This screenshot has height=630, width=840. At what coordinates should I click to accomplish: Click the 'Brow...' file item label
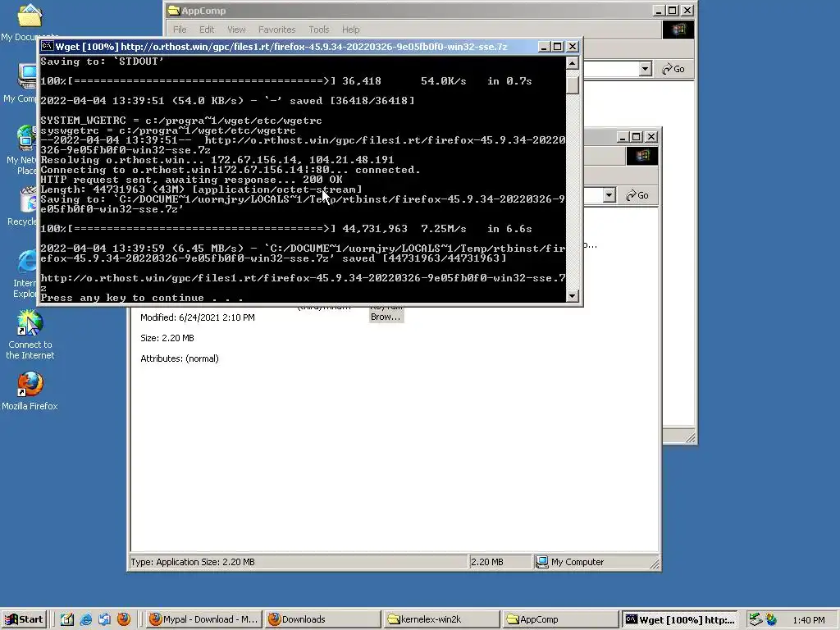386,317
